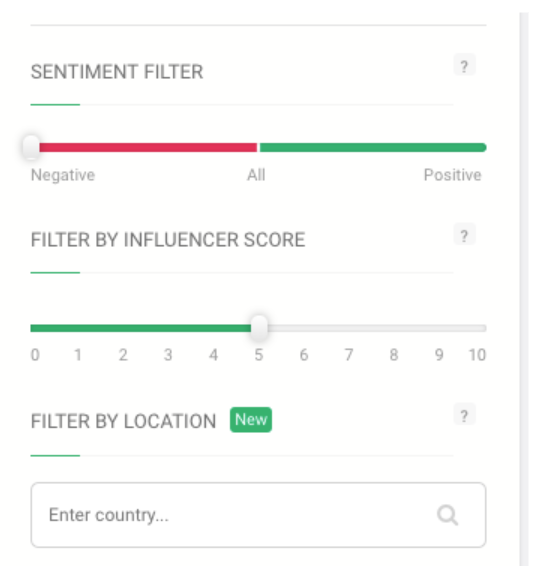This screenshot has width=538, height=570.
Task: Click the green positive segment of sentiment bar
Action: coord(373,147)
